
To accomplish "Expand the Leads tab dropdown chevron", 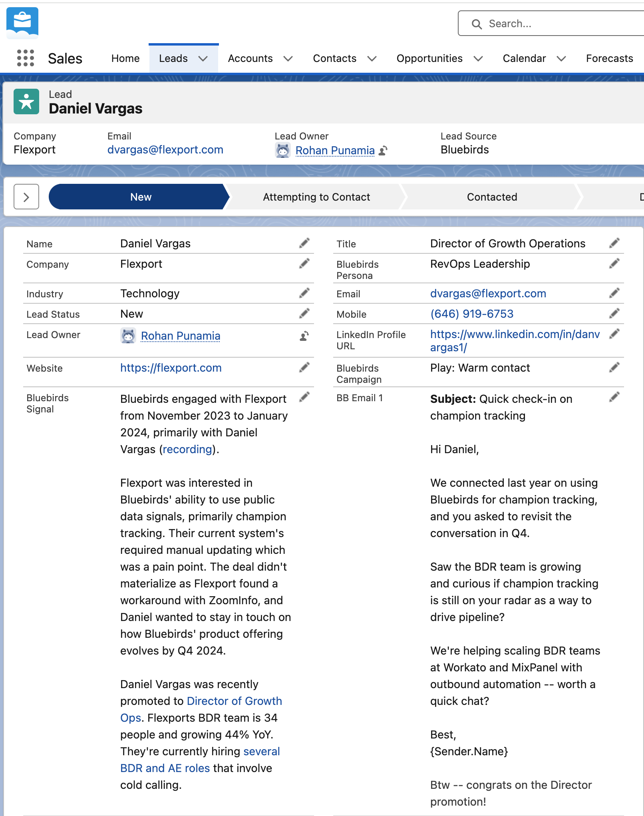I will pyautogui.click(x=203, y=59).
